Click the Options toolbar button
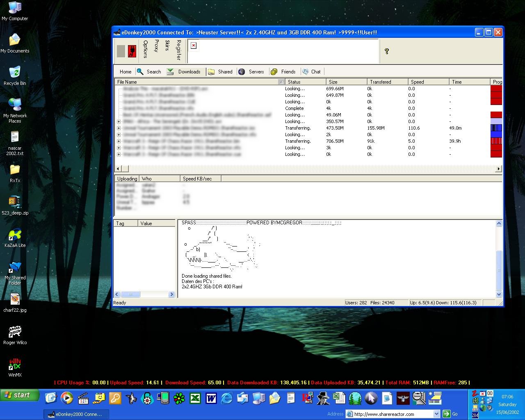This screenshot has width=525, height=420. tap(145, 49)
